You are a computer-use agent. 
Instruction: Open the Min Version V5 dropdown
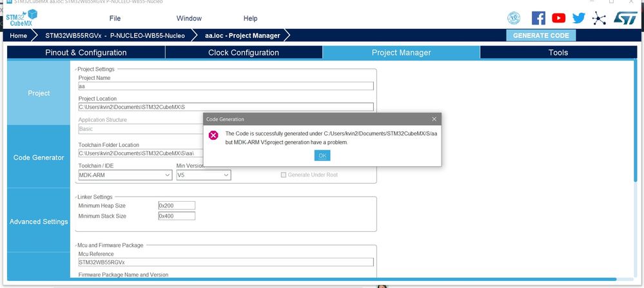click(x=204, y=175)
